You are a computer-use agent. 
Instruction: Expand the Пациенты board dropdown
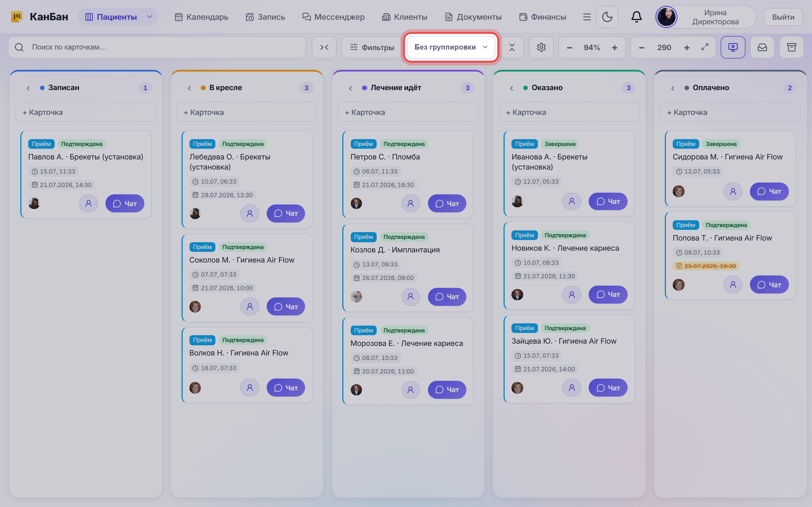[x=150, y=17]
